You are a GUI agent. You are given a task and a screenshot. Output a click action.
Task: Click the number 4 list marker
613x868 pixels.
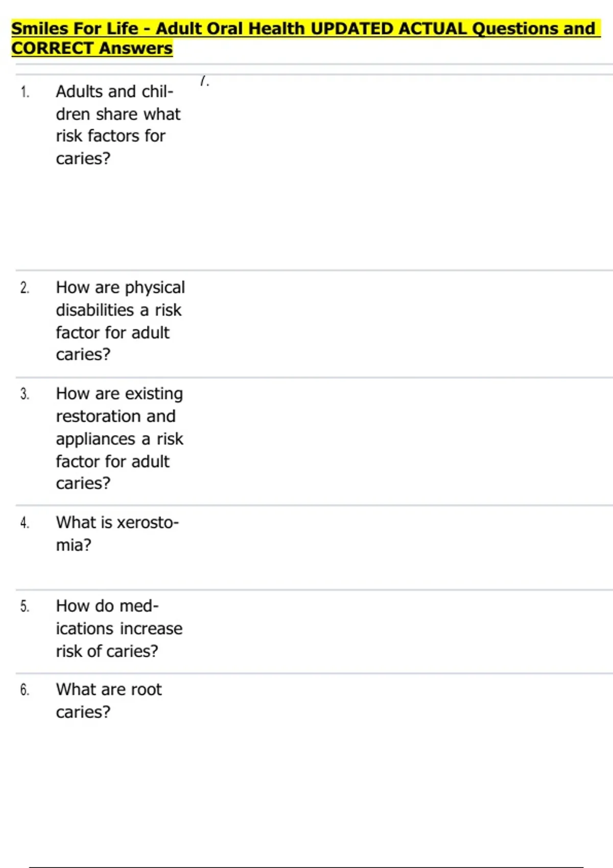[25, 523]
